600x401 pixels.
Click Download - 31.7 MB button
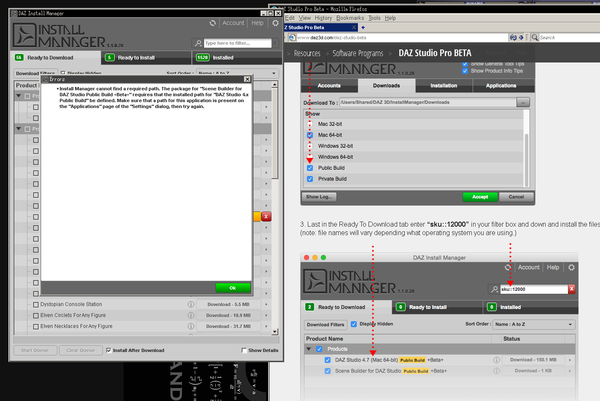228,326
